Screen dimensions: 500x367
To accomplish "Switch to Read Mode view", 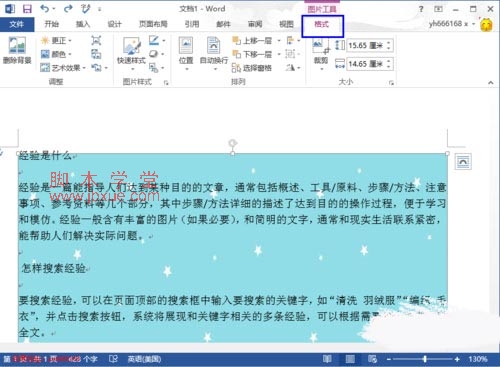I will click(327, 359).
